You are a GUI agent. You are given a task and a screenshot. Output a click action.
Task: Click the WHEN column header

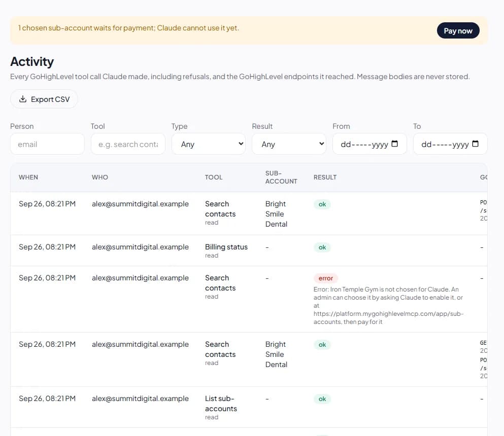tap(28, 177)
